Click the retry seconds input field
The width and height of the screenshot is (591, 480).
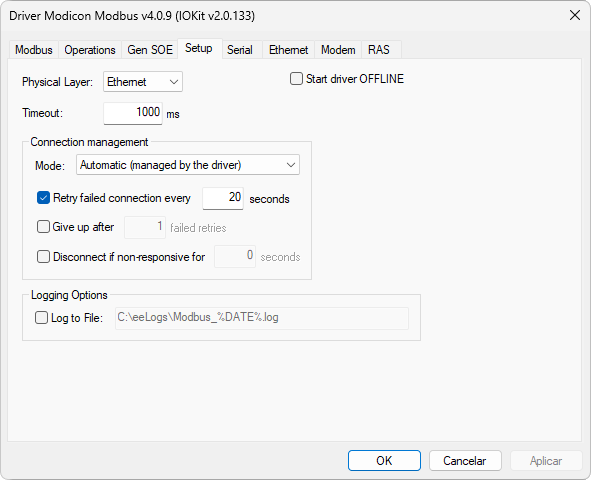[223, 198]
